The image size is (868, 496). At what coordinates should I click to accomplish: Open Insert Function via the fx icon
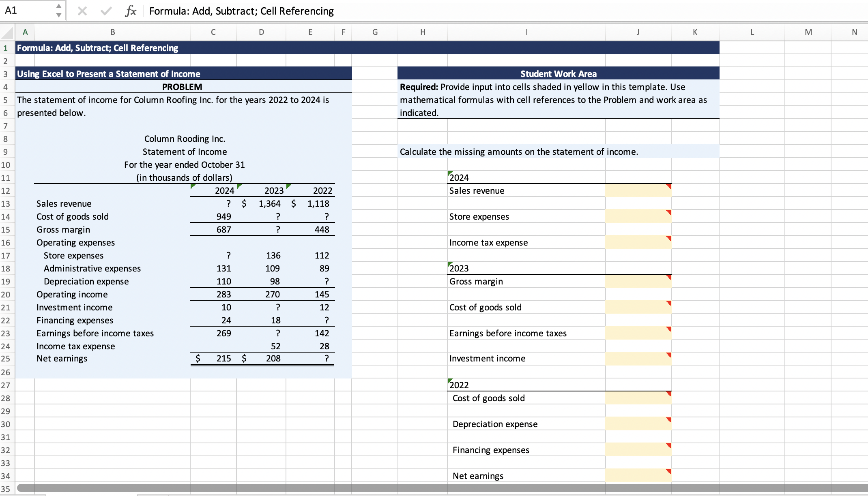click(x=131, y=11)
